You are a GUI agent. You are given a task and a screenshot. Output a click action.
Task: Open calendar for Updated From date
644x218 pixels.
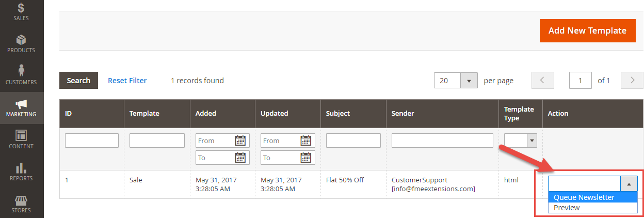point(305,141)
